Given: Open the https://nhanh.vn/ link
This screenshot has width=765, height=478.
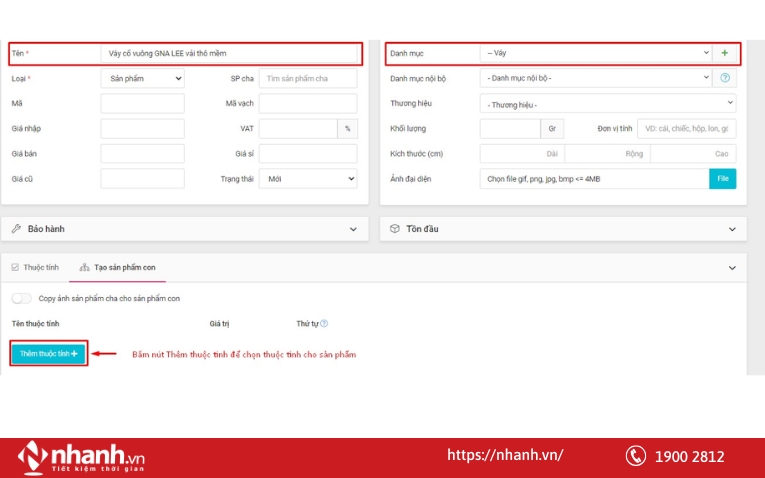Looking at the screenshot, I should 505,455.
